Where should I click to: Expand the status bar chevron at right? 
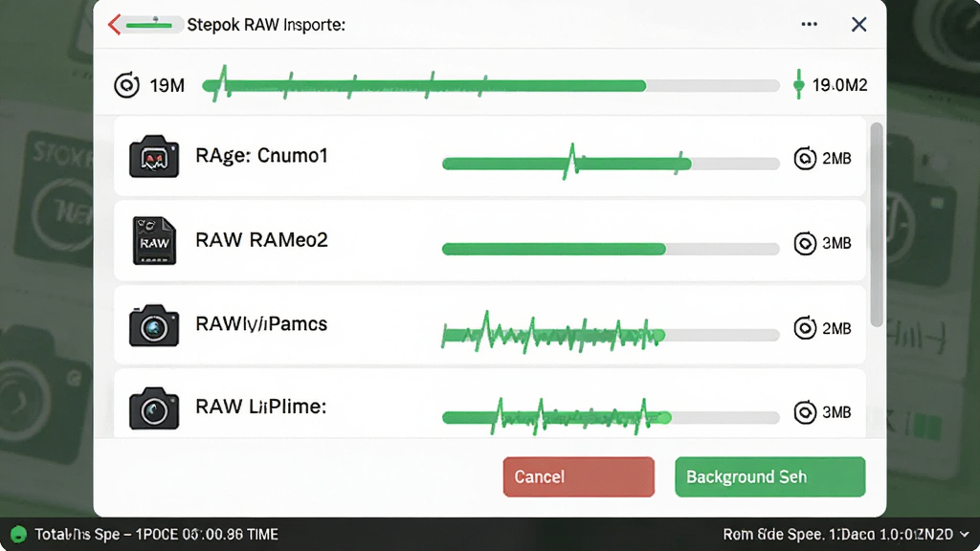pyautogui.click(x=965, y=535)
